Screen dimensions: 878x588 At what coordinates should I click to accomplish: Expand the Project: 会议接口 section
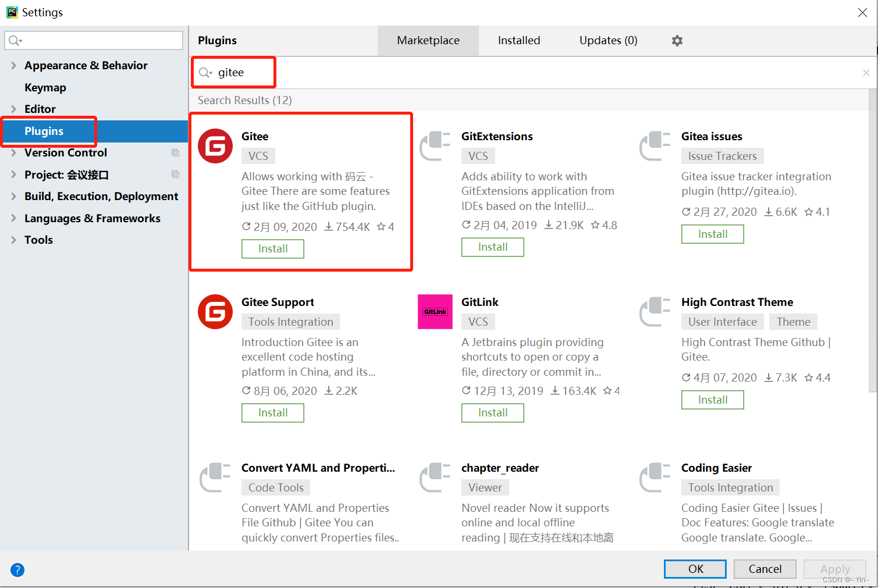[13, 174]
